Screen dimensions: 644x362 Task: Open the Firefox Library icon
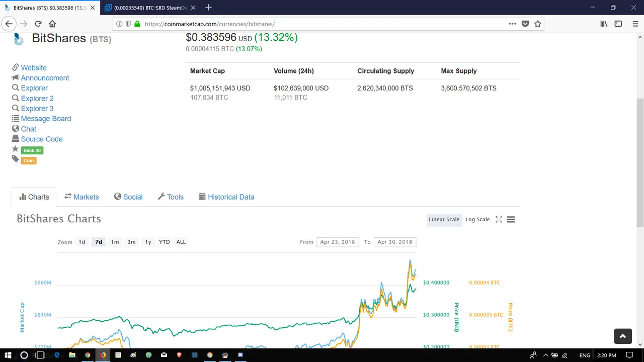point(604,24)
